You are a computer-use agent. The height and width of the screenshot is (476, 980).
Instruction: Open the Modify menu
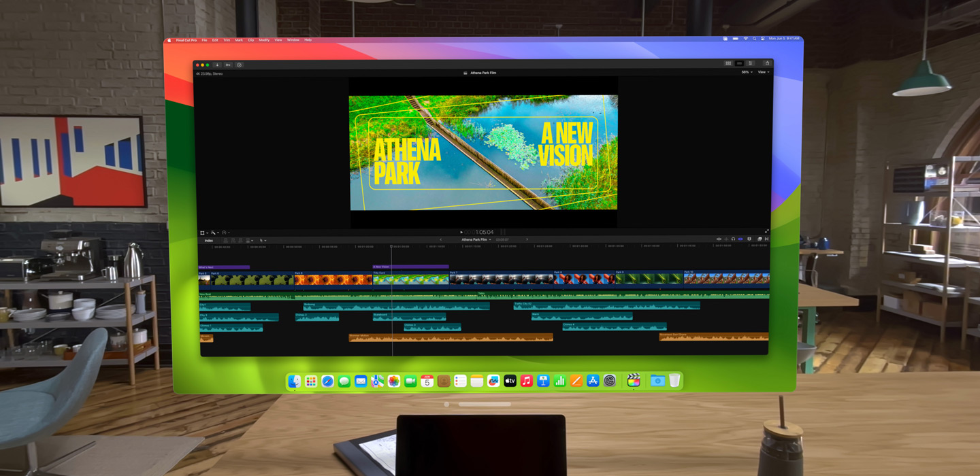[x=263, y=40]
